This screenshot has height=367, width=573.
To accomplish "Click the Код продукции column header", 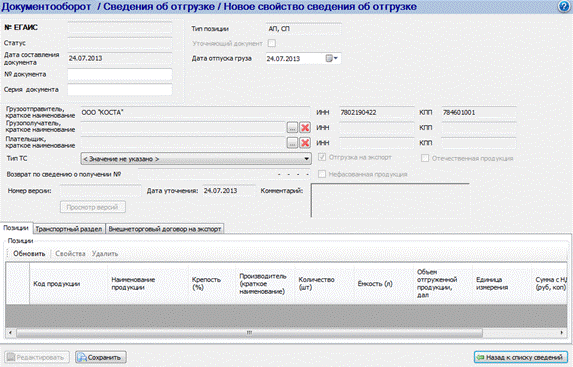I will 68,284.
